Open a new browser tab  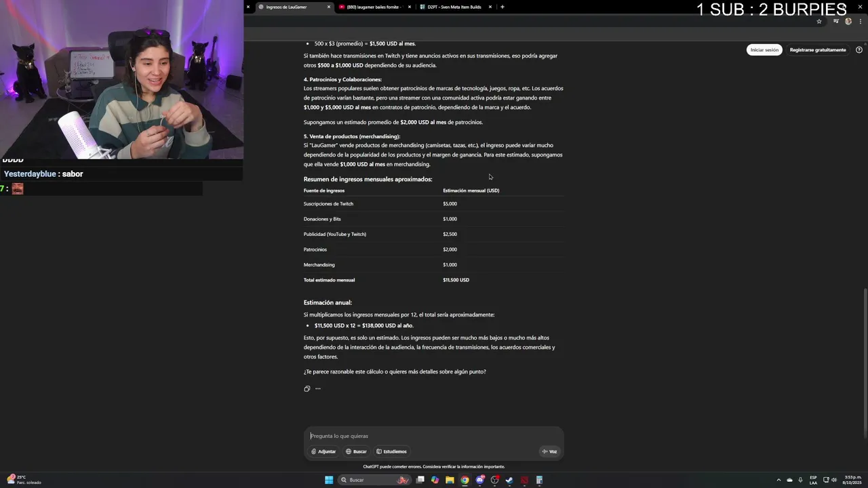coord(502,7)
